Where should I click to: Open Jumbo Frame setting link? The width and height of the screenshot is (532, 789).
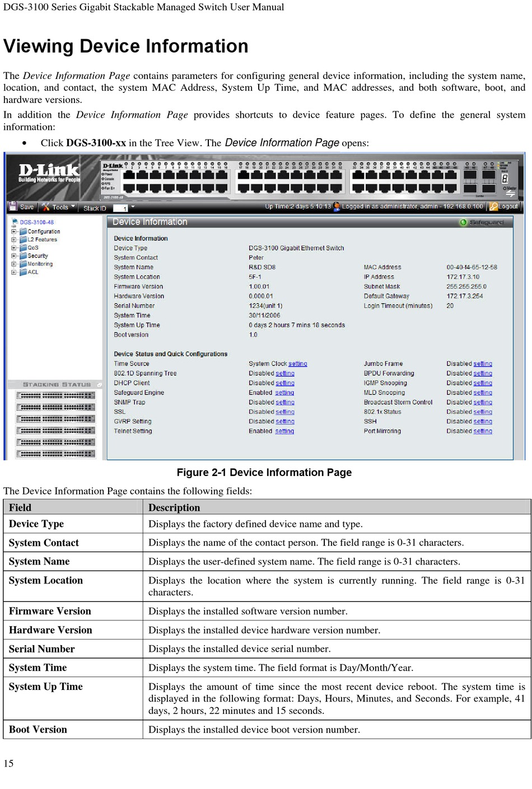point(483,363)
